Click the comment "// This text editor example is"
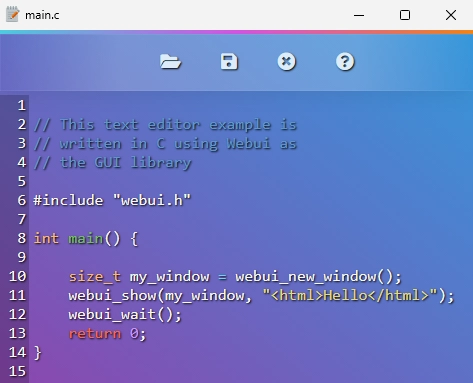Viewport: 473px width, 383px height. pyautogui.click(x=165, y=125)
